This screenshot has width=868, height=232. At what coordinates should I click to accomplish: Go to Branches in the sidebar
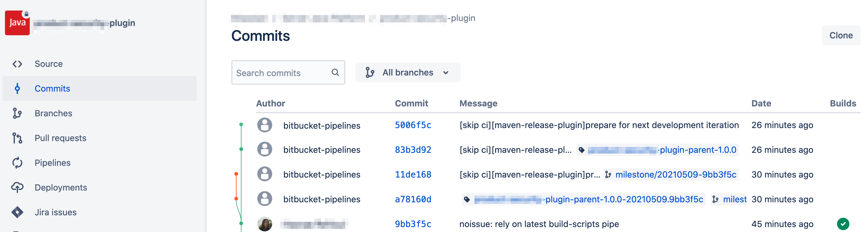tap(100, 113)
